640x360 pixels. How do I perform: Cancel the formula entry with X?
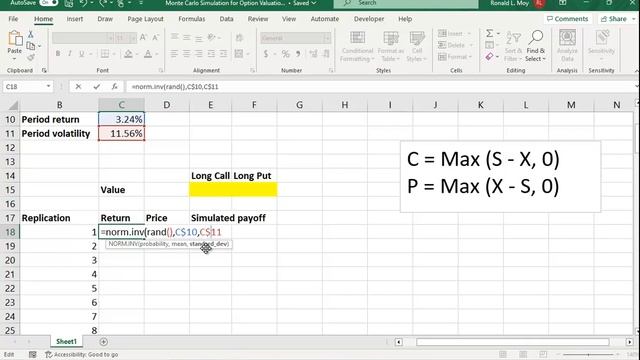click(x=78, y=87)
